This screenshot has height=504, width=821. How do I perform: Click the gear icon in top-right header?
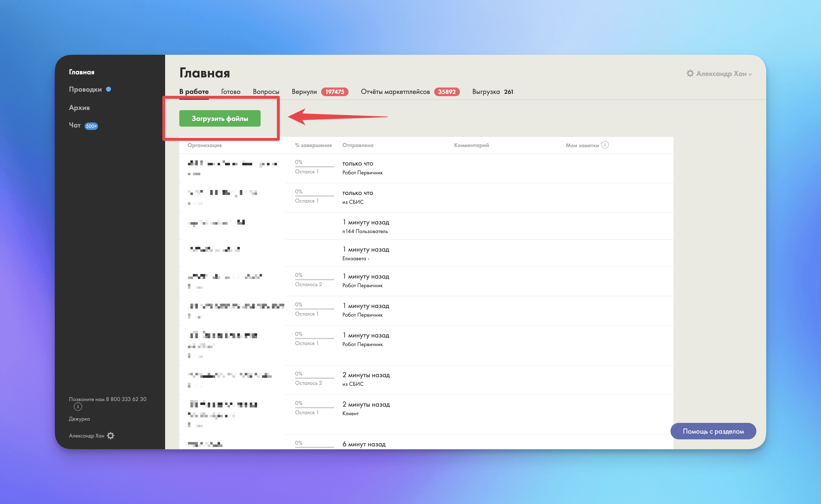(690, 73)
